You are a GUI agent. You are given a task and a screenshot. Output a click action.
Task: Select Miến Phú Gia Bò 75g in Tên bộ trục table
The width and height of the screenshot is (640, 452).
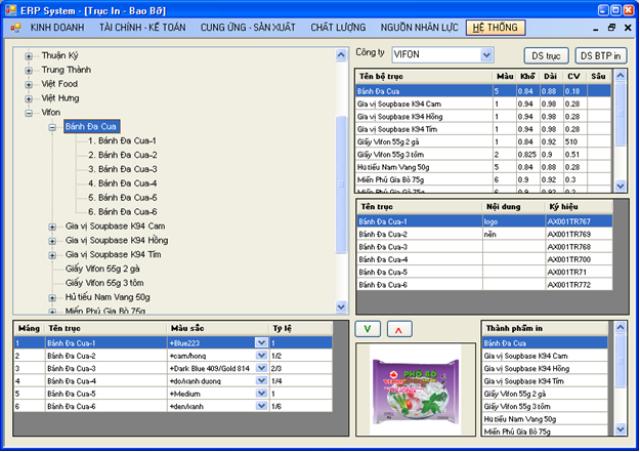point(483,180)
